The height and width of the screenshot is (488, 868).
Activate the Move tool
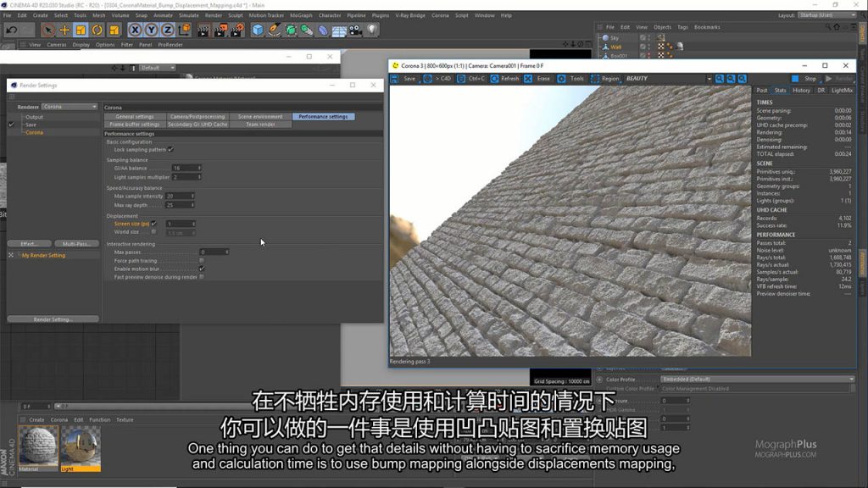(64, 30)
